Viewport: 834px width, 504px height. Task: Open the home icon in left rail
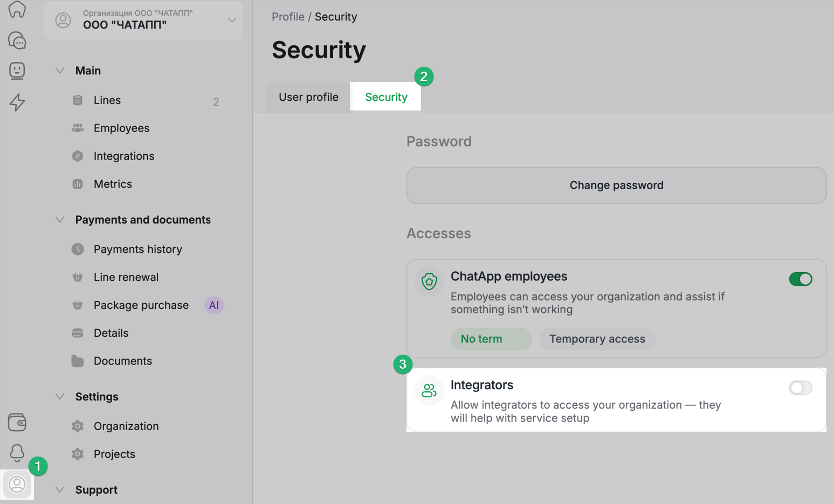17,9
